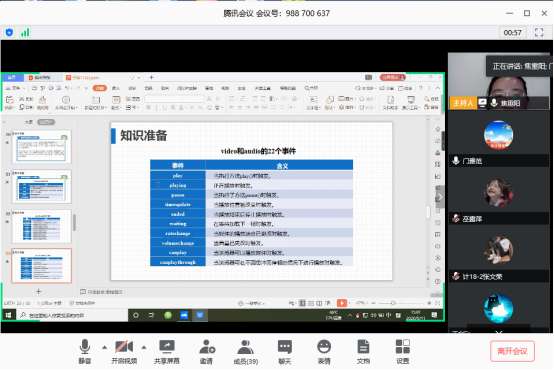Open new tab plus in WPS tab bar
The image size is (554, 370).
click(x=151, y=77)
